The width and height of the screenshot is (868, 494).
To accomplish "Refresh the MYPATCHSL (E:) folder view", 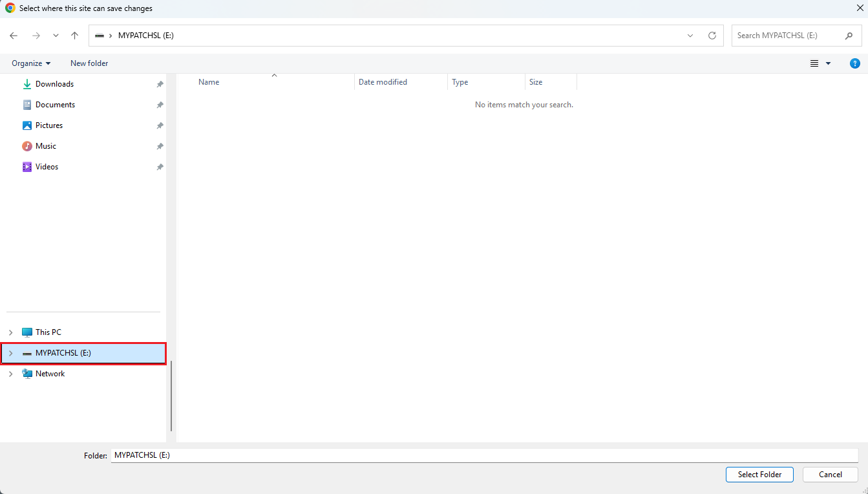I will [712, 36].
